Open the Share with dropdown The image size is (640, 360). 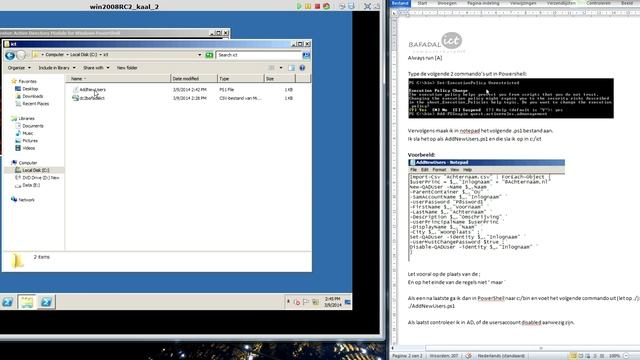(96, 68)
